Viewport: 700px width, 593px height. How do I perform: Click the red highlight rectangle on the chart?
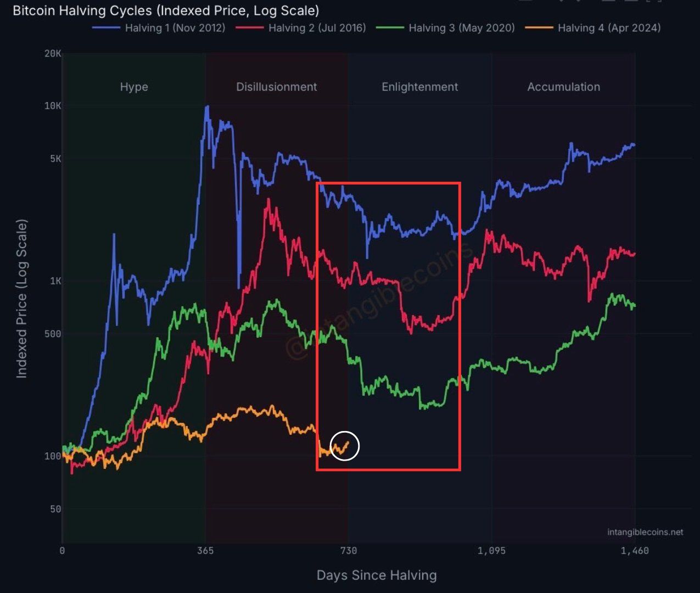(x=389, y=183)
